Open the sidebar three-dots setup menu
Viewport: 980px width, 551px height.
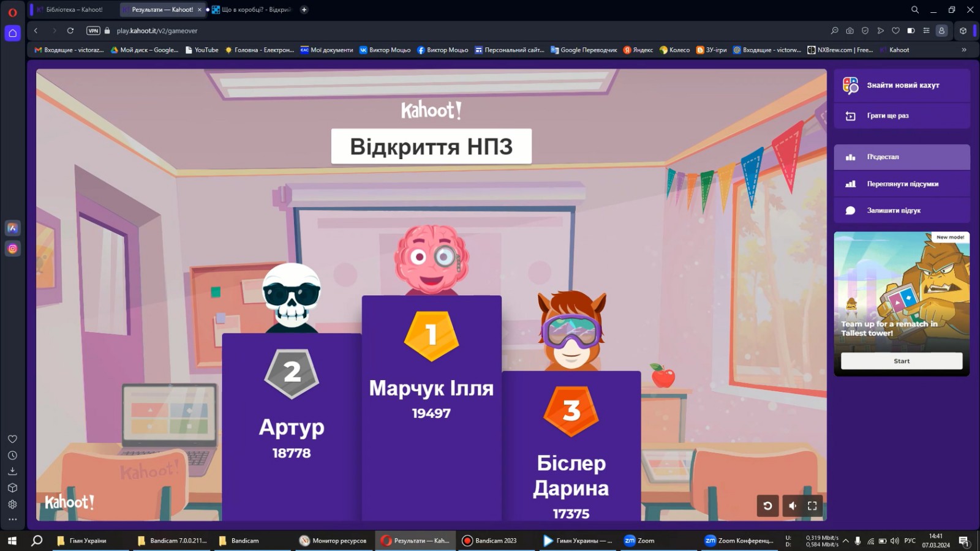click(x=12, y=519)
